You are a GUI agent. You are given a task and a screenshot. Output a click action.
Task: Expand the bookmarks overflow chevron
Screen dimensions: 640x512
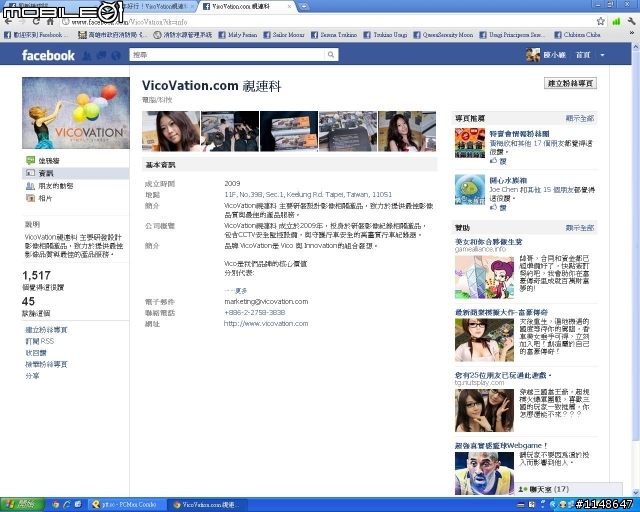(x=632, y=35)
